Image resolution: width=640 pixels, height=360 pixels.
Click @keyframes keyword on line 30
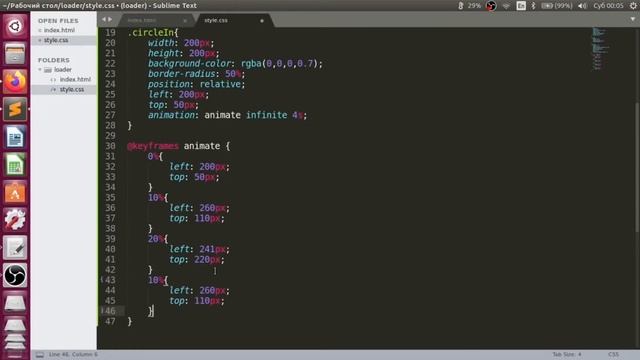153,146
